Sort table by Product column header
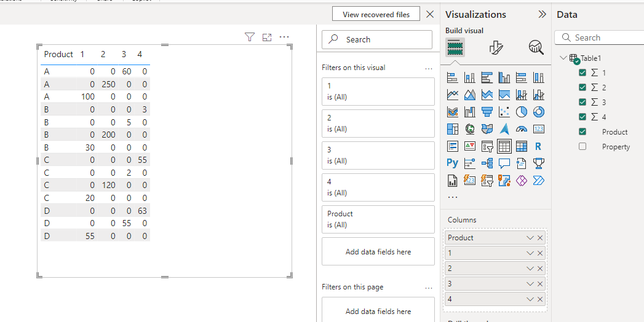The image size is (644, 322). pyautogui.click(x=58, y=54)
